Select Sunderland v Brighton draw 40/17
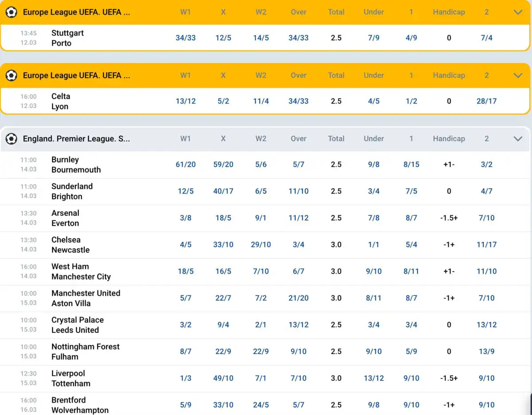Image resolution: width=532 pixels, height=415 pixels. [x=223, y=191]
